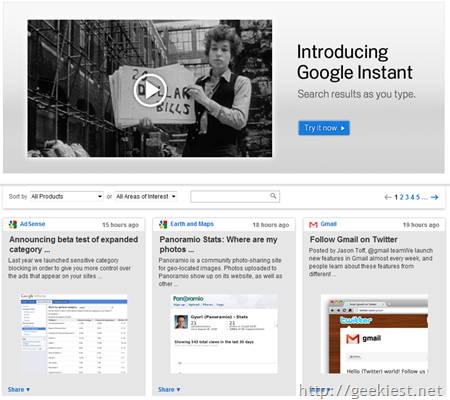The width and height of the screenshot is (450, 400).
Task: Click '19 hours ago' timestamp
Action: [x=421, y=225]
